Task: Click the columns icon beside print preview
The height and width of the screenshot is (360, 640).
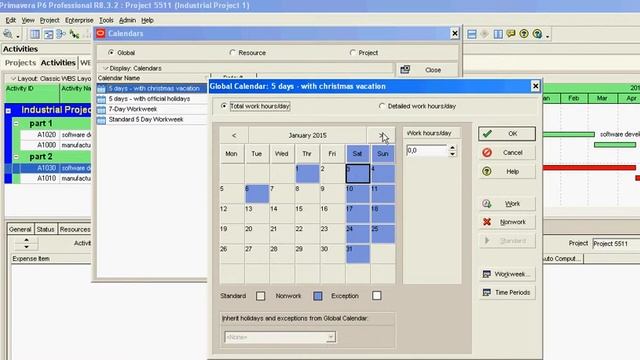Action: click(35, 34)
